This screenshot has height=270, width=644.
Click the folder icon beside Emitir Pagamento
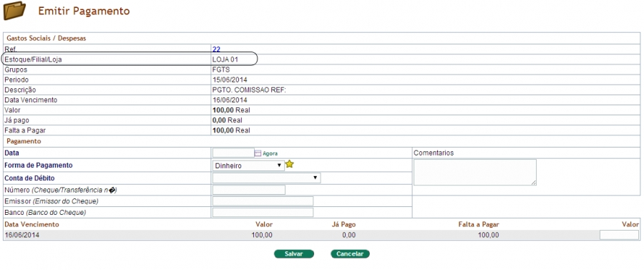tap(14, 11)
